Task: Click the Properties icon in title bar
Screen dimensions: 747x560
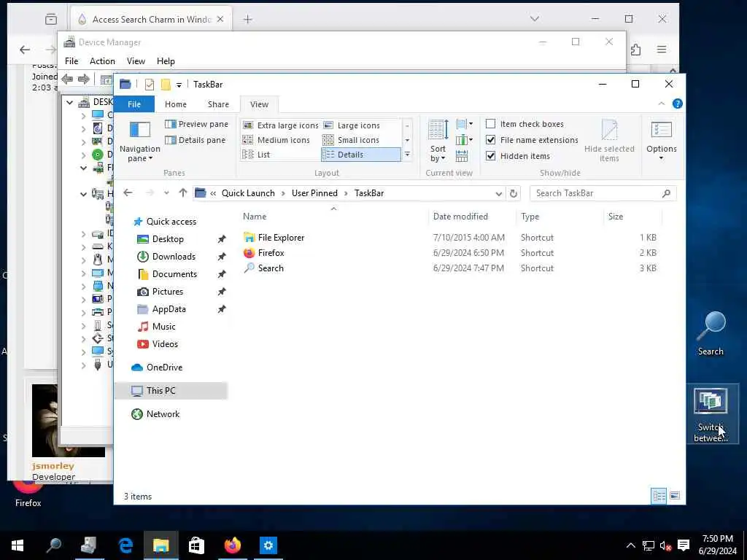Action: click(x=149, y=85)
